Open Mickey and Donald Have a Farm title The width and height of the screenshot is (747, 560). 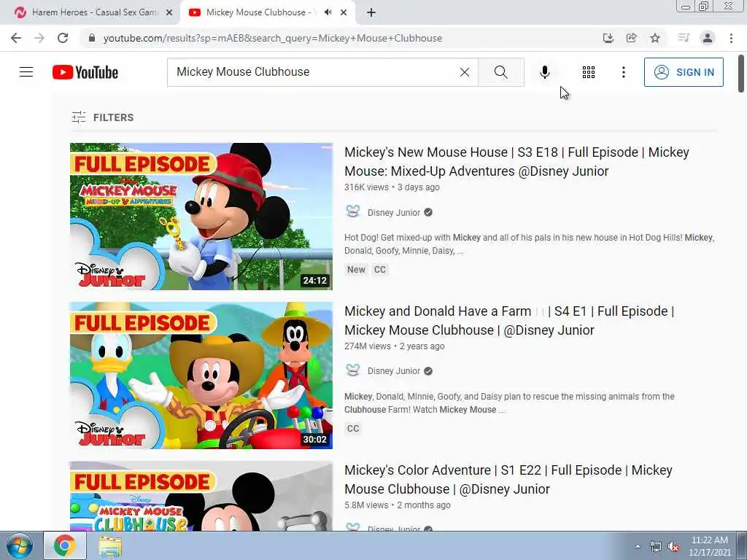point(509,321)
